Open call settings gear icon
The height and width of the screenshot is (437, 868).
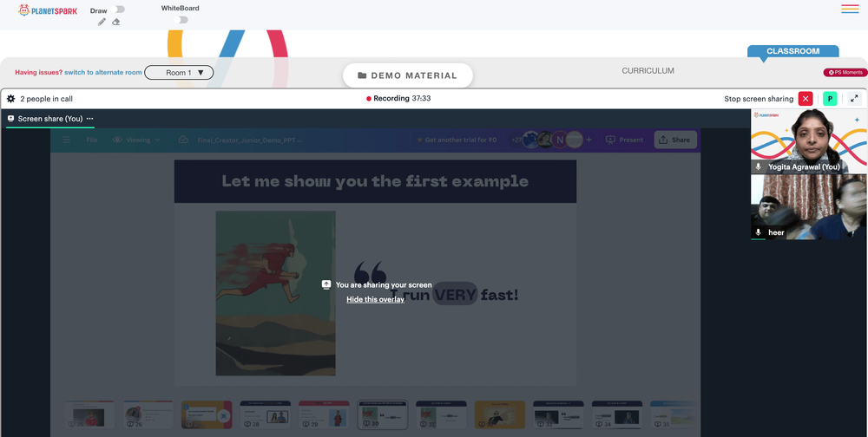pyautogui.click(x=10, y=99)
